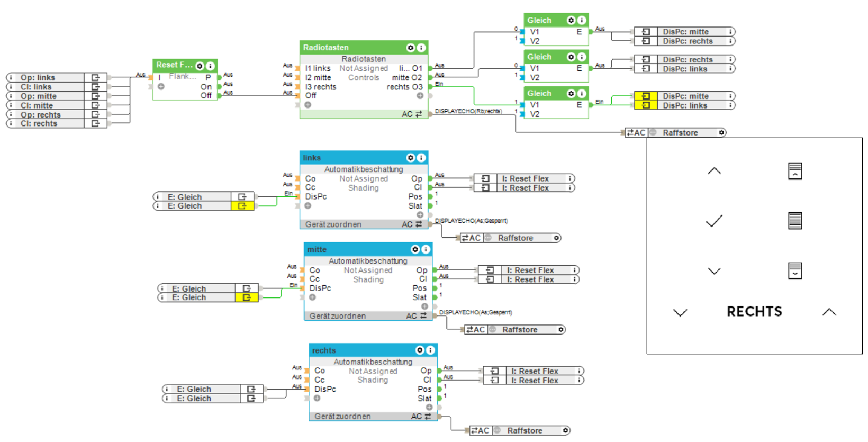Open gear icon on the blue rechts block

[420, 350]
